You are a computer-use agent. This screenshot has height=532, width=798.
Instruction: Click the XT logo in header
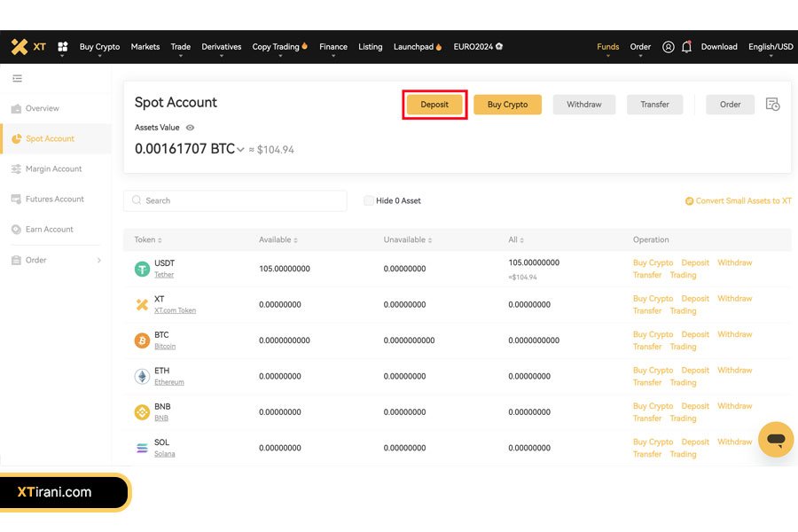tap(28, 47)
